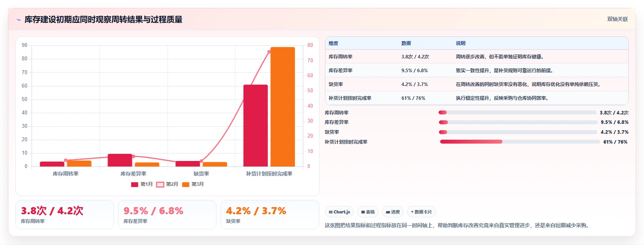Viewport: 644px width, 245px height.
Task: Select the 数据卡片 tag chip
Action: point(422,212)
